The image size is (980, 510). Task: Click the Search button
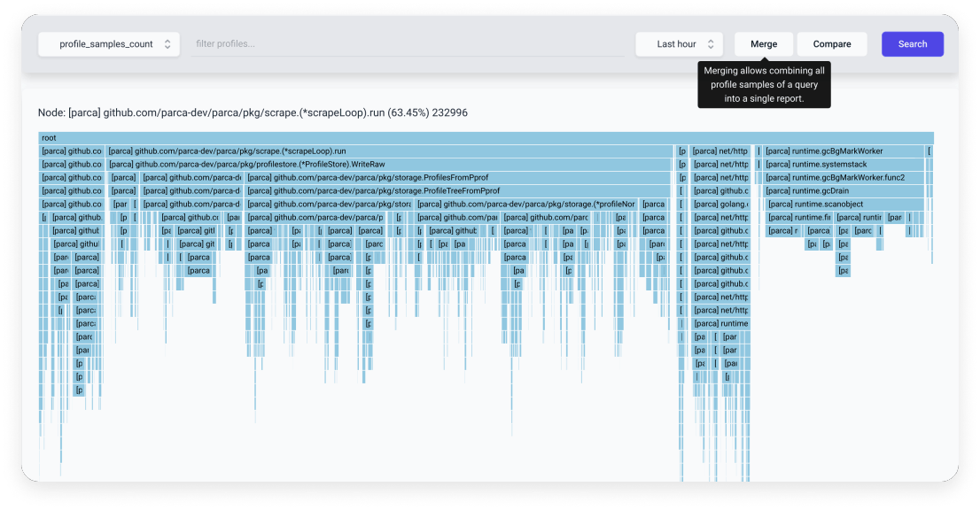click(912, 43)
